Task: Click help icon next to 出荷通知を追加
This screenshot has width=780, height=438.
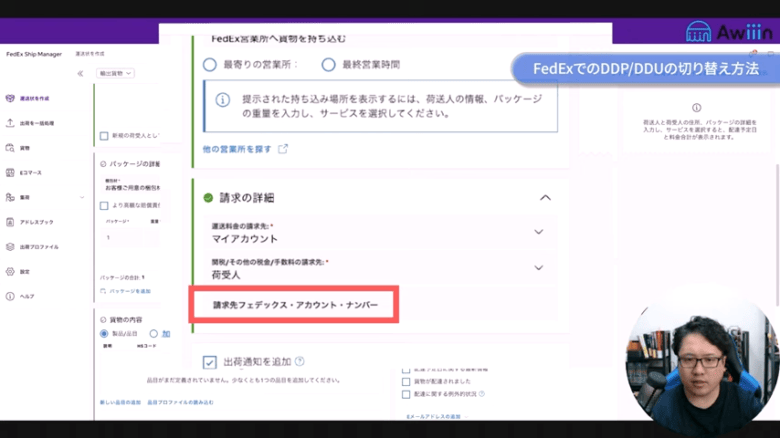Action: [x=299, y=361]
